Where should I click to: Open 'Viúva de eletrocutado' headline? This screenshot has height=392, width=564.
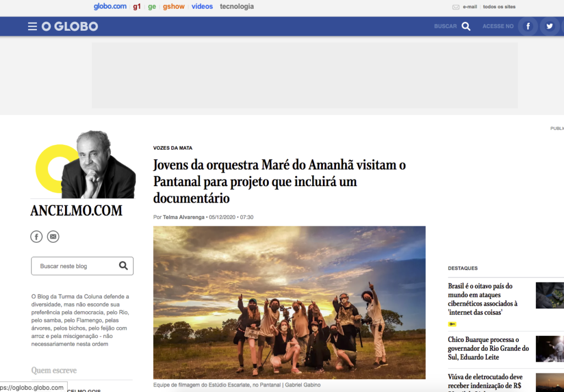click(x=485, y=382)
